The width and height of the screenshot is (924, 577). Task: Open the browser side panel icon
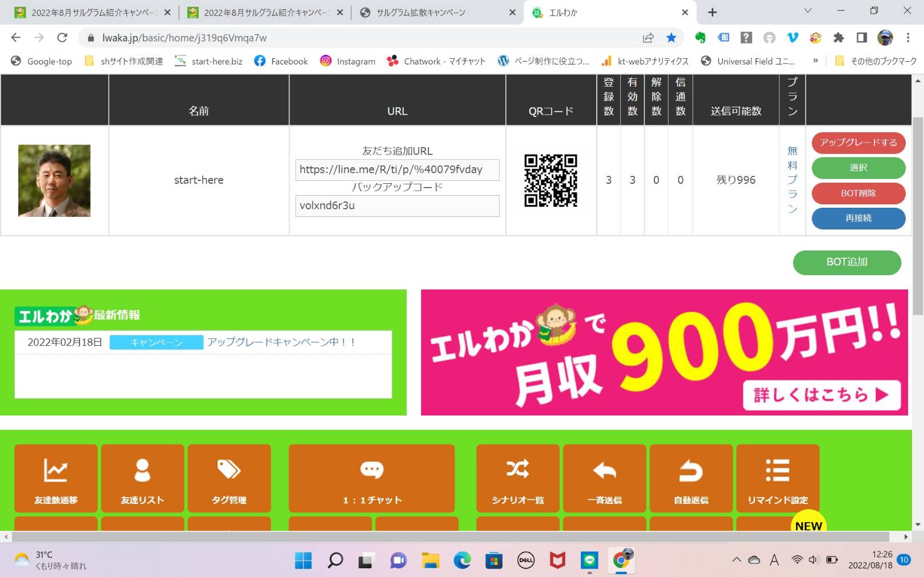pyautogui.click(x=862, y=38)
